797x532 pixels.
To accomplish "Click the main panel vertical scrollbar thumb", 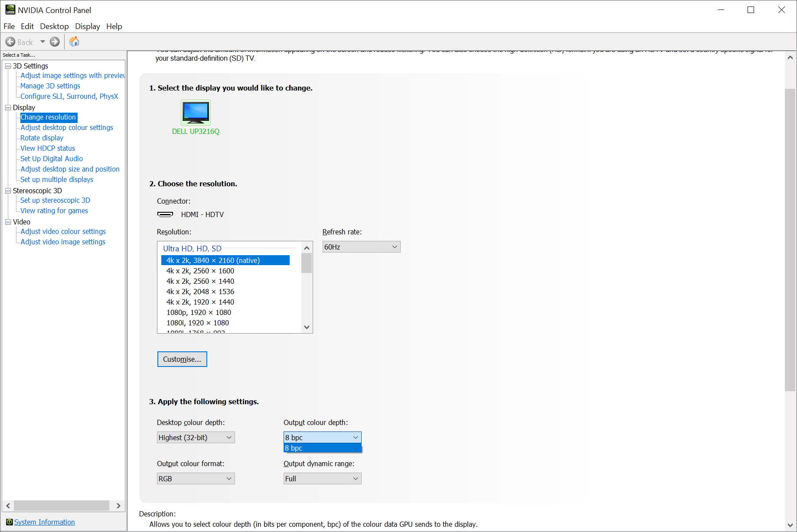I will [x=790, y=240].
